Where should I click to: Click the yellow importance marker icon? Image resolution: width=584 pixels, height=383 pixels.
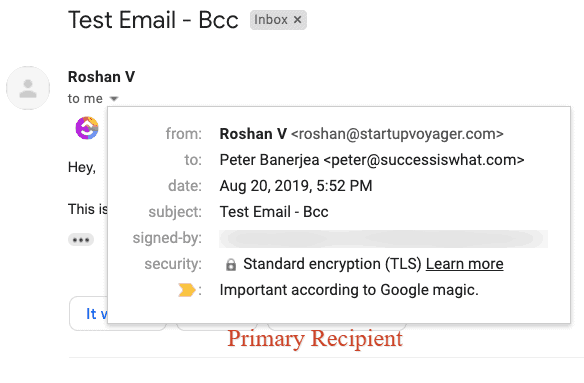coord(187,290)
